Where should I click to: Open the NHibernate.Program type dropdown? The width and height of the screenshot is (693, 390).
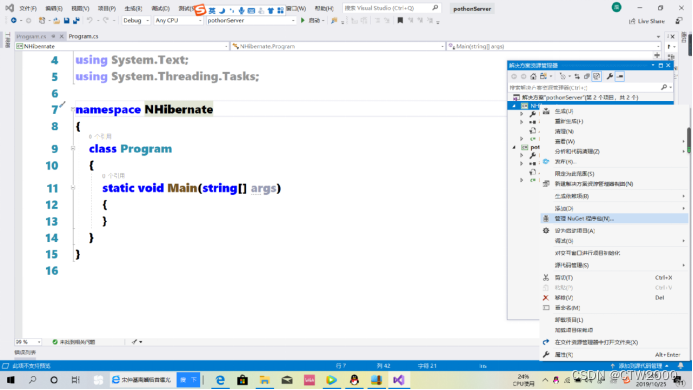point(337,46)
